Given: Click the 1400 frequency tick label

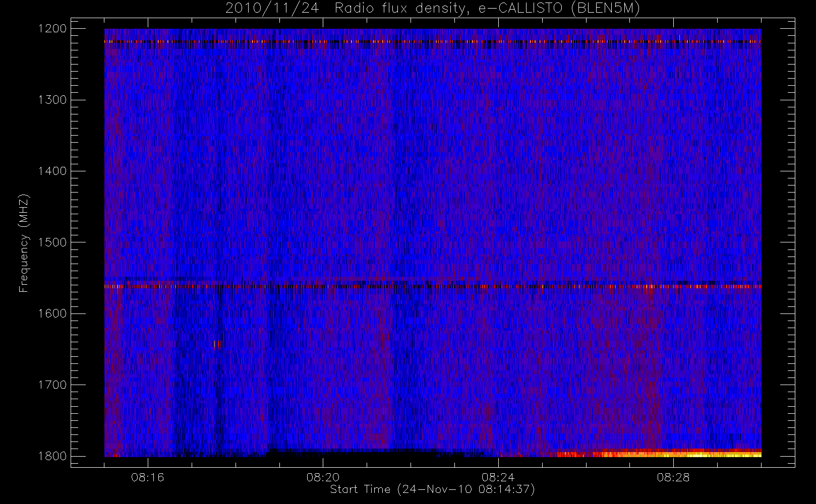Looking at the screenshot, I should pos(52,171).
